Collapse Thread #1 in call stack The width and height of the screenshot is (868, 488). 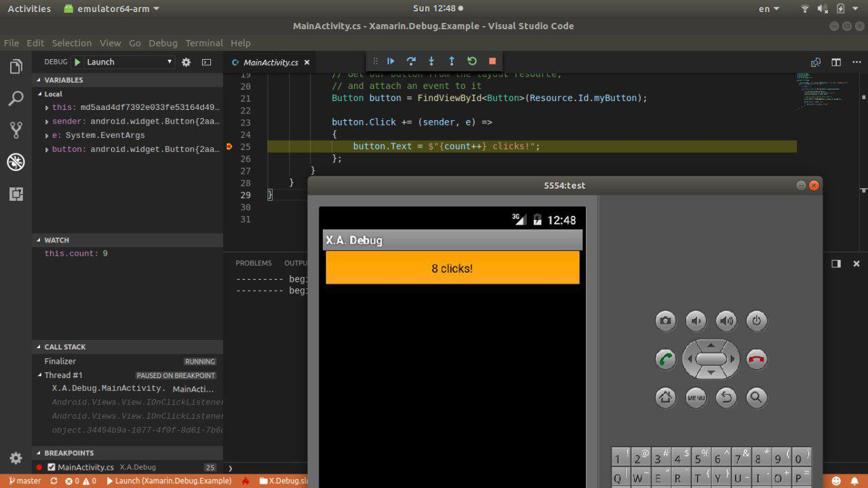39,375
